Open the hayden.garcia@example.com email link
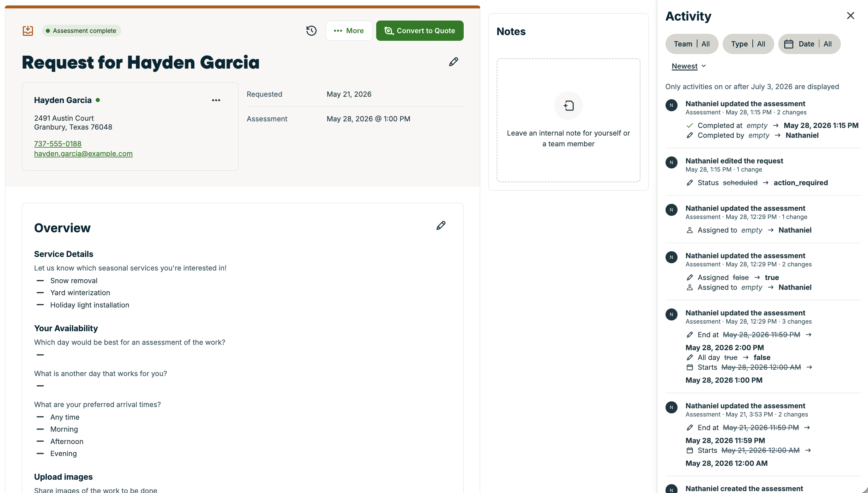 tap(83, 153)
